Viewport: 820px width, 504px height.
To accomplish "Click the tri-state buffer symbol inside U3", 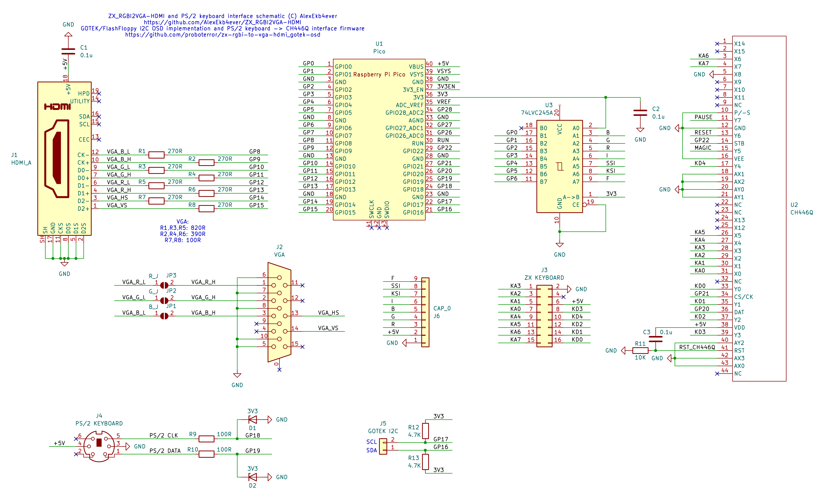I will coord(560,166).
